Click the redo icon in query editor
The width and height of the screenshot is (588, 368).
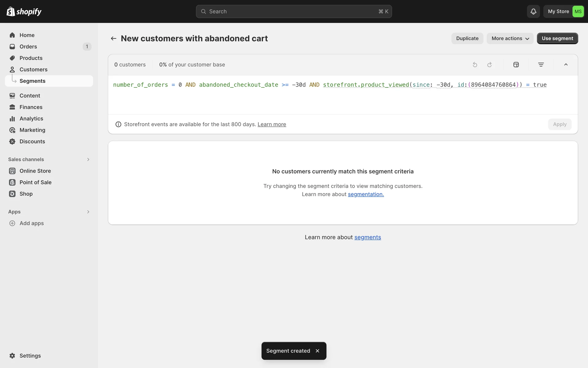[489, 65]
